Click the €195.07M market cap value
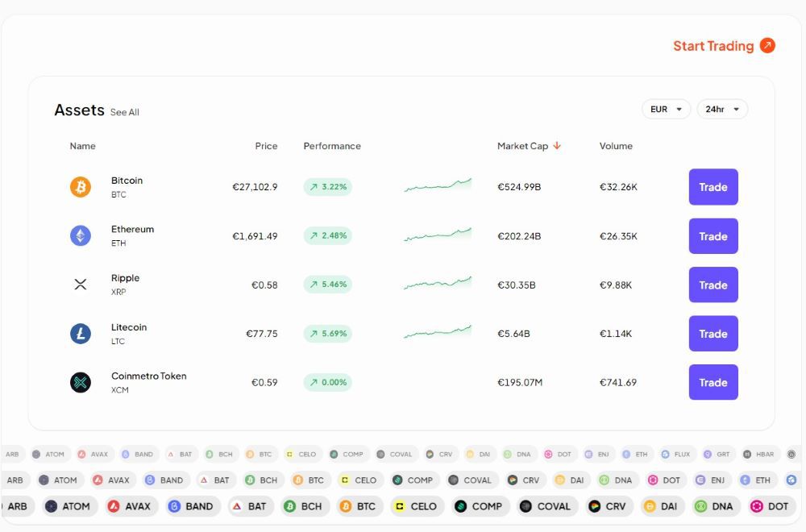Screen dimensions: 806x532 tap(520, 382)
